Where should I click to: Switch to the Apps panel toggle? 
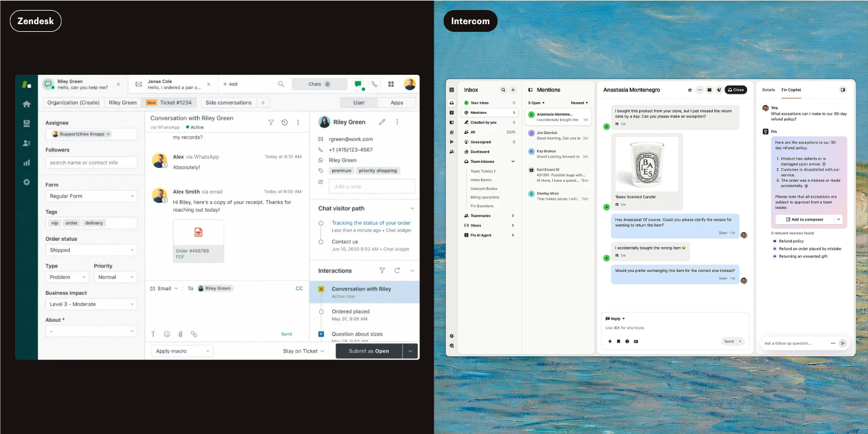(397, 103)
